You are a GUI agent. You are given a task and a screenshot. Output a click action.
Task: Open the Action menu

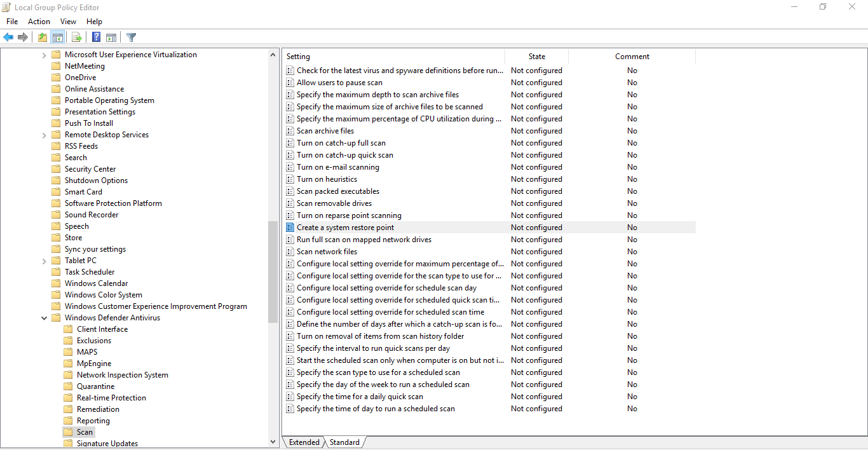click(39, 21)
